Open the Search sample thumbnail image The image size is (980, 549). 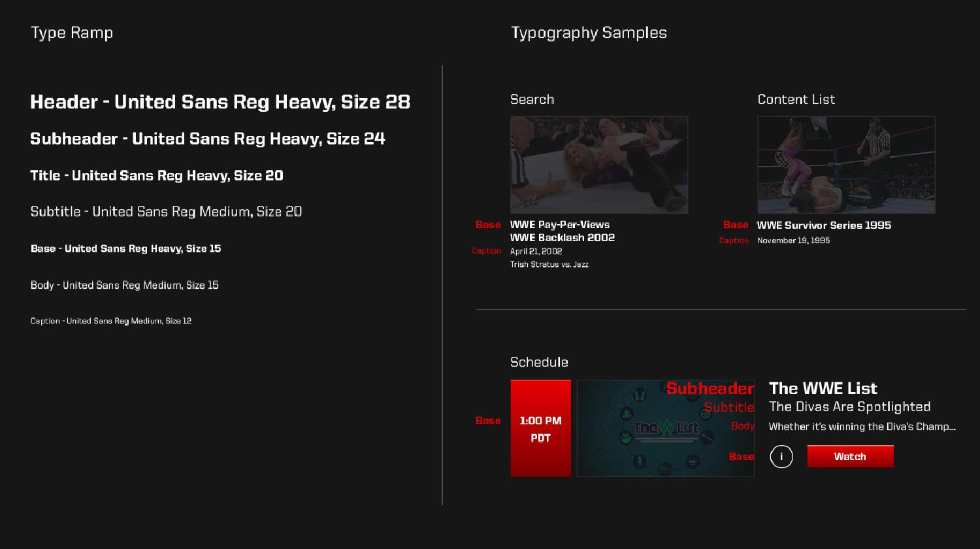[599, 165]
